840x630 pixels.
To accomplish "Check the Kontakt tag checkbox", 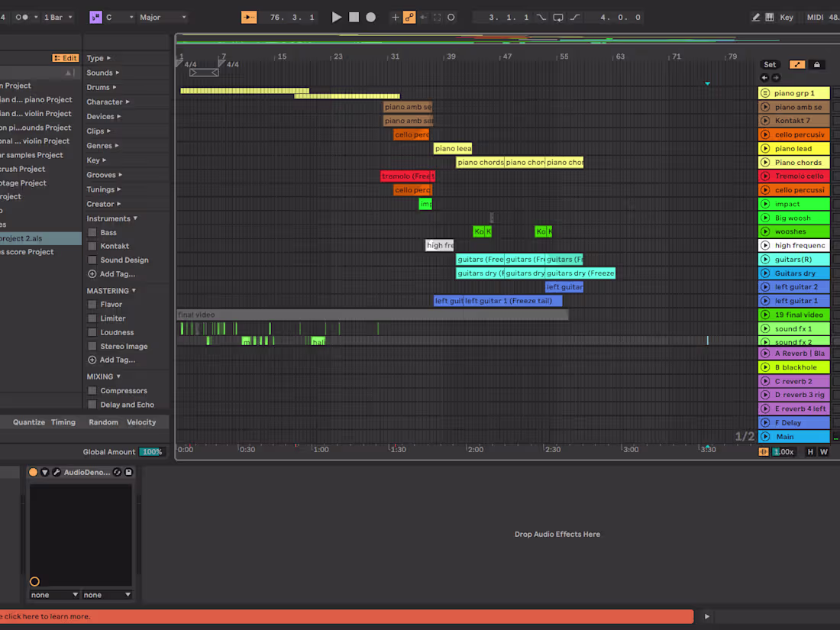I will pyautogui.click(x=92, y=246).
